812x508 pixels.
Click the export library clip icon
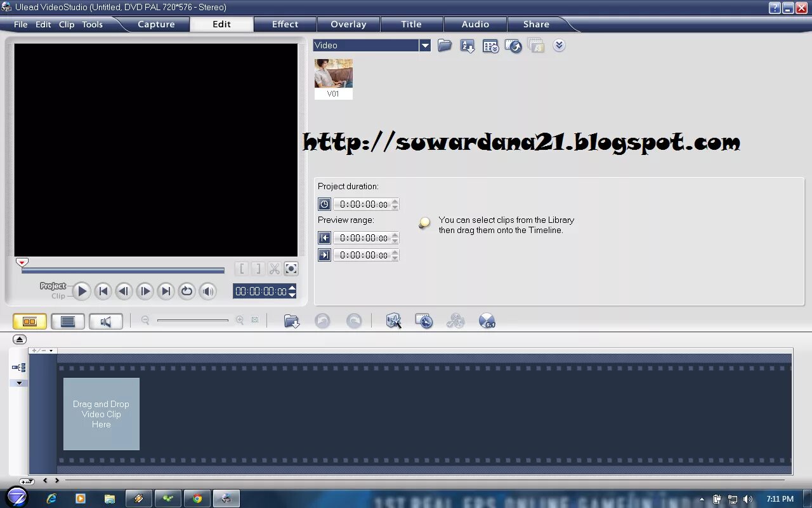(x=513, y=46)
